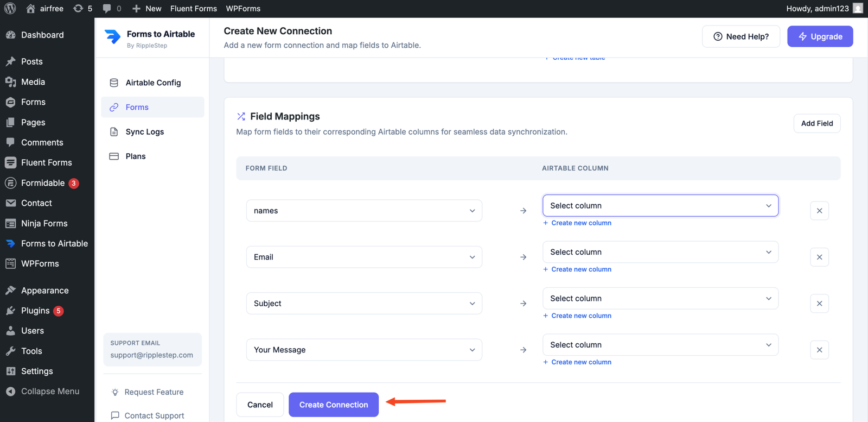This screenshot has height=422, width=868.
Task: Open Forms to Airtable sidebar menu
Action: click(47, 243)
